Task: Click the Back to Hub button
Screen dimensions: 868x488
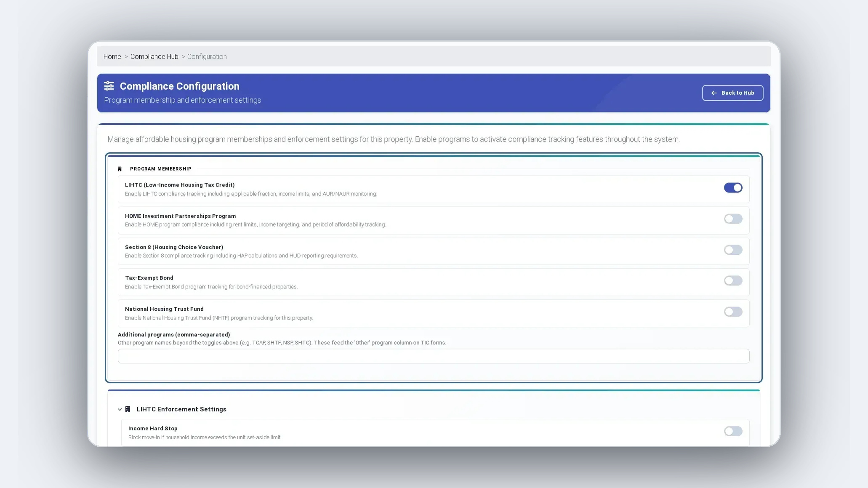Action: pos(732,93)
